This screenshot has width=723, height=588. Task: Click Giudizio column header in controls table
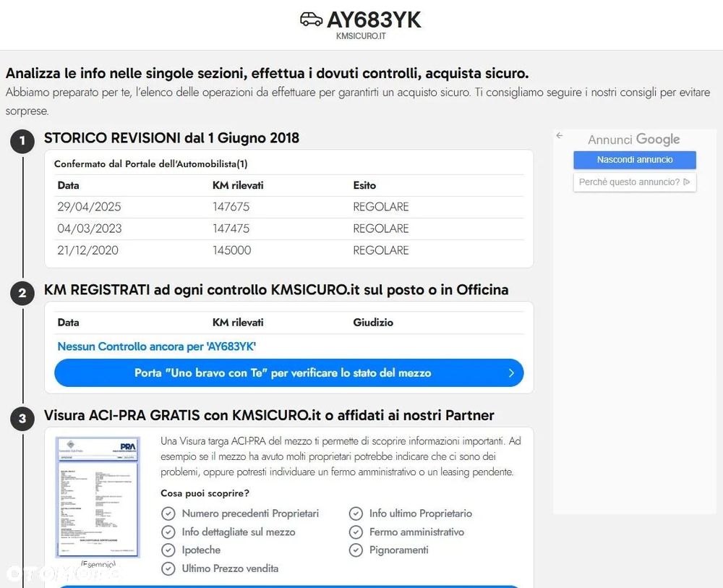[x=373, y=323]
